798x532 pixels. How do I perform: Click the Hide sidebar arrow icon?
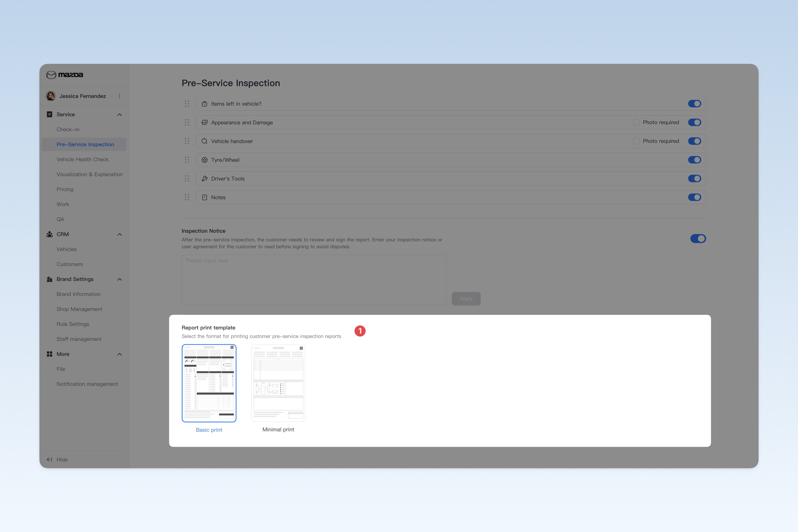pyautogui.click(x=49, y=459)
